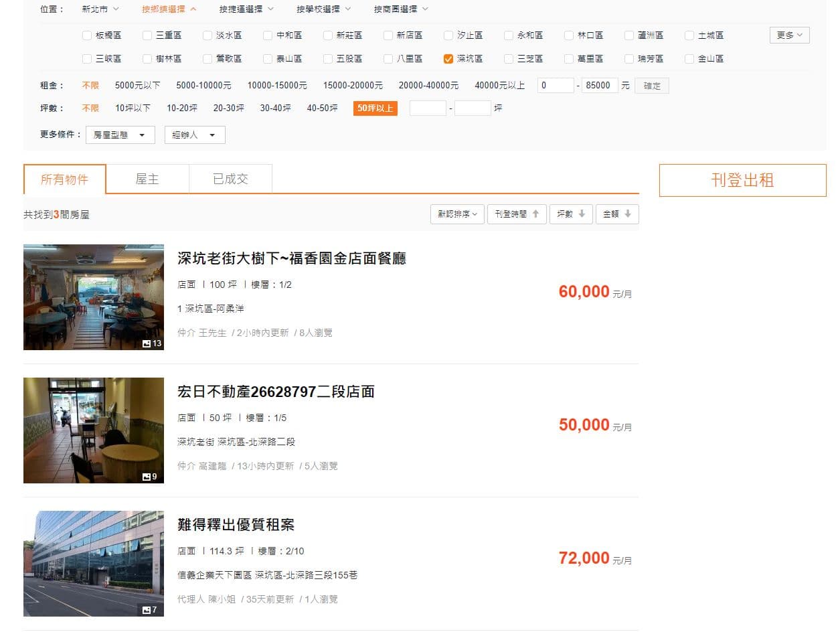
Task: Open photo count badge showing 9
Action: pos(150,477)
